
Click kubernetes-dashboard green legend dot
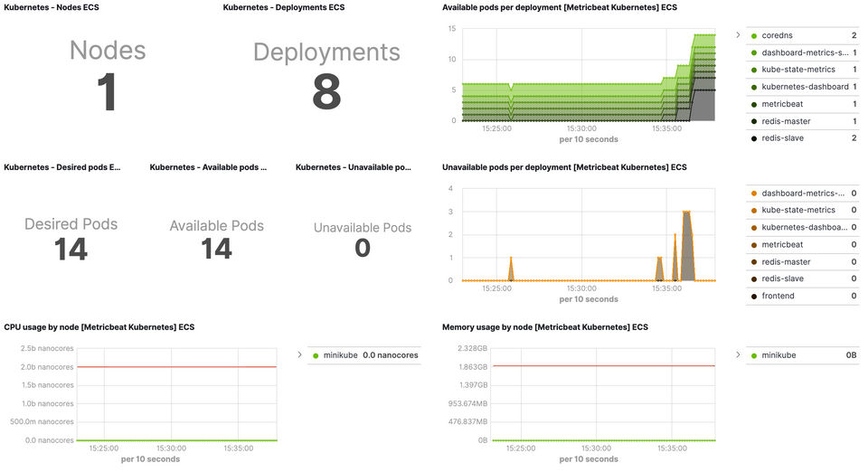[753, 88]
